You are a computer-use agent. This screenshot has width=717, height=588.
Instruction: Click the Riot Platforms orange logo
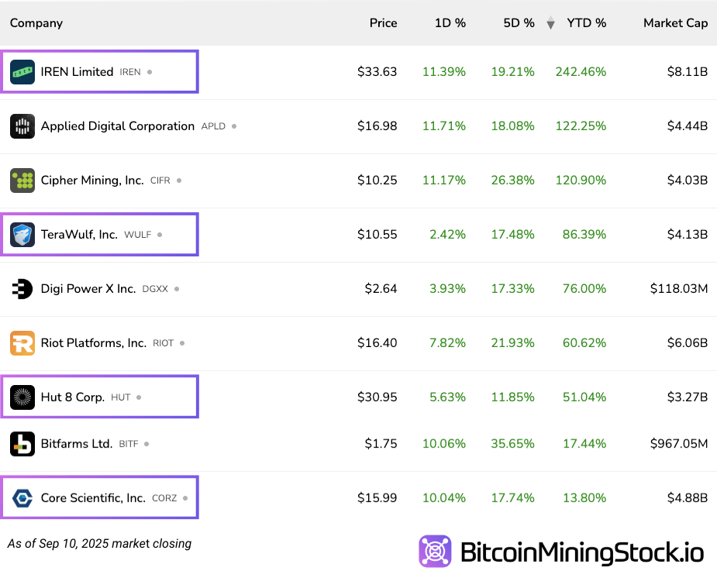point(22,343)
